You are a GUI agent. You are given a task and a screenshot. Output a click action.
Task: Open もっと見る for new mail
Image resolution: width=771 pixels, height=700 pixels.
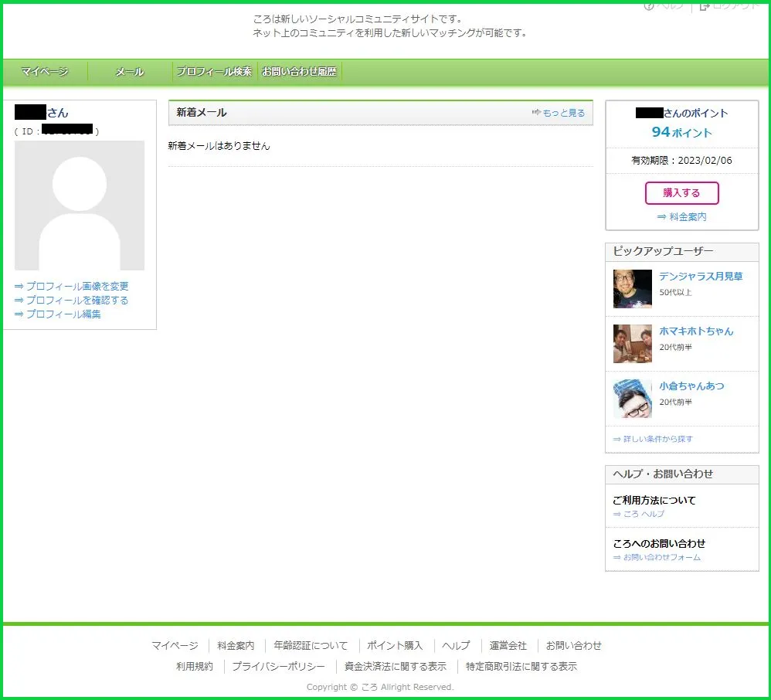(565, 112)
